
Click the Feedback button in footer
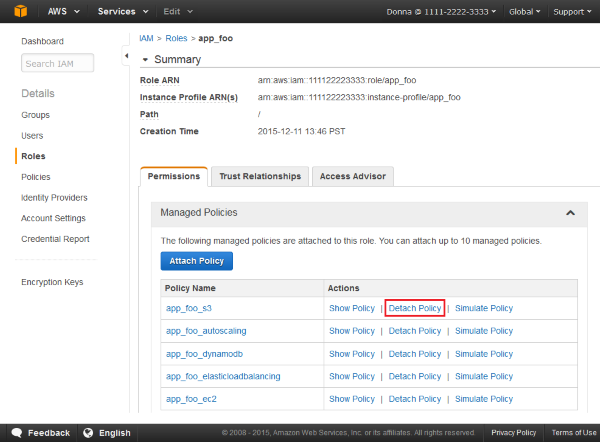41,433
